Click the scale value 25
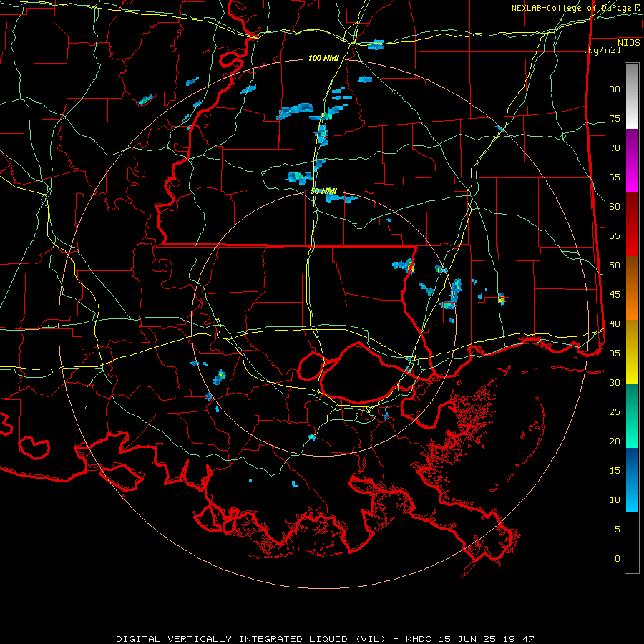644x644 pixels. point(615,412)
